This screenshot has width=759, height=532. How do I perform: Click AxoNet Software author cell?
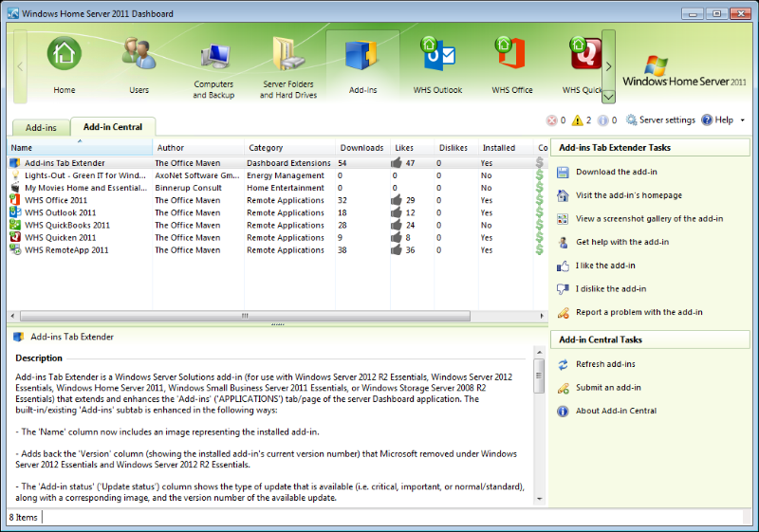(197, 175)
